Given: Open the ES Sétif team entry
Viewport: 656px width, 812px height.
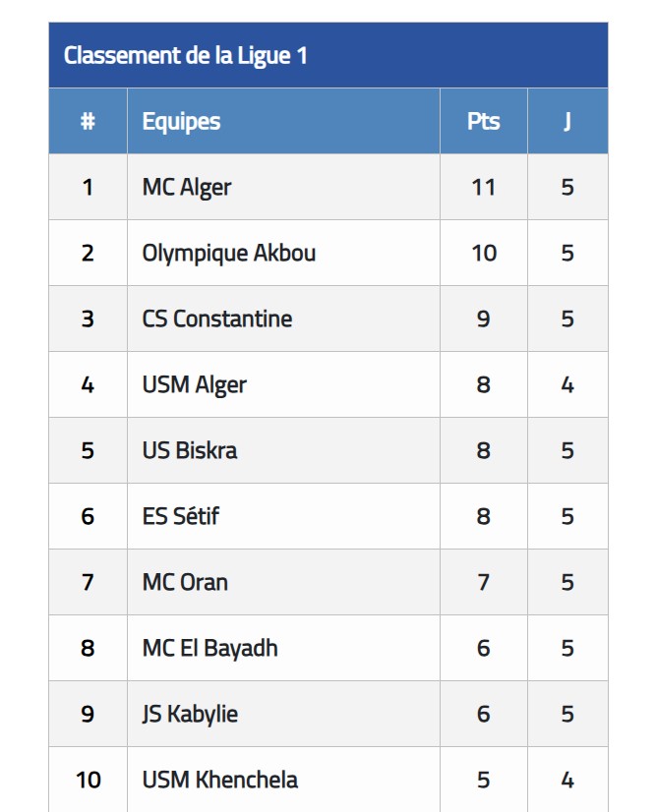Looking at the screenshot, I should (x=180, y=516).
